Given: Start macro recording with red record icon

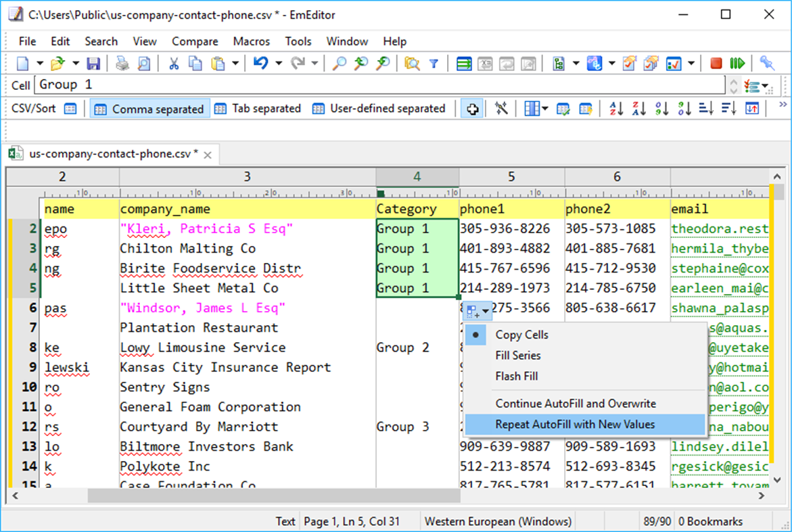Looking at the screenshot, I should tap(715, 63).
